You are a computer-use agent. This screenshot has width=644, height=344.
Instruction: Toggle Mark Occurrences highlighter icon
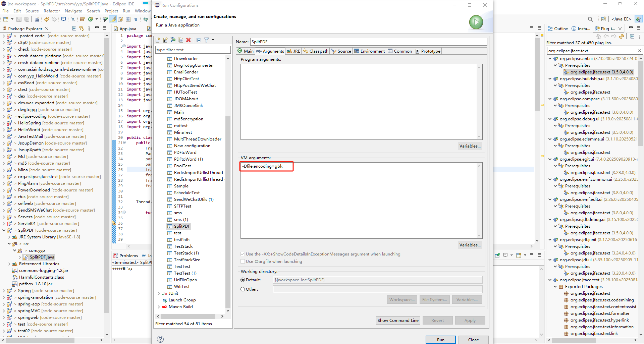tap(113, 19)
